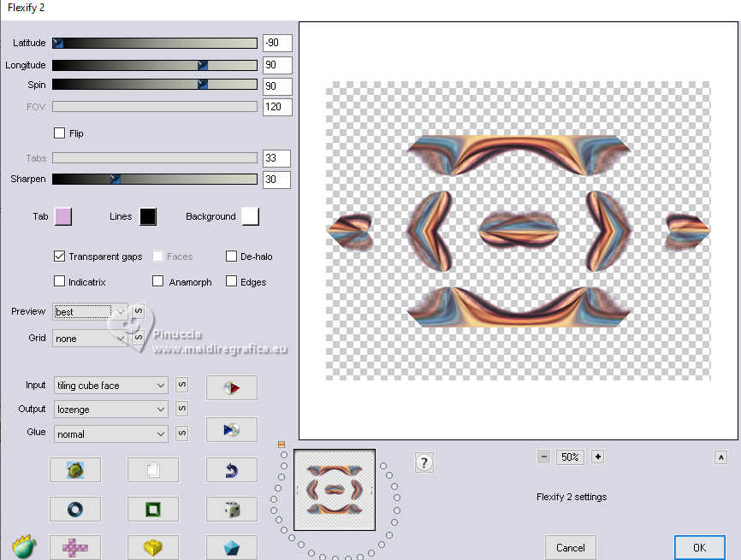This screenshot has width=741, height=560.
Task: Enable the Indicatrix checkbox
Action: [59, 281]
